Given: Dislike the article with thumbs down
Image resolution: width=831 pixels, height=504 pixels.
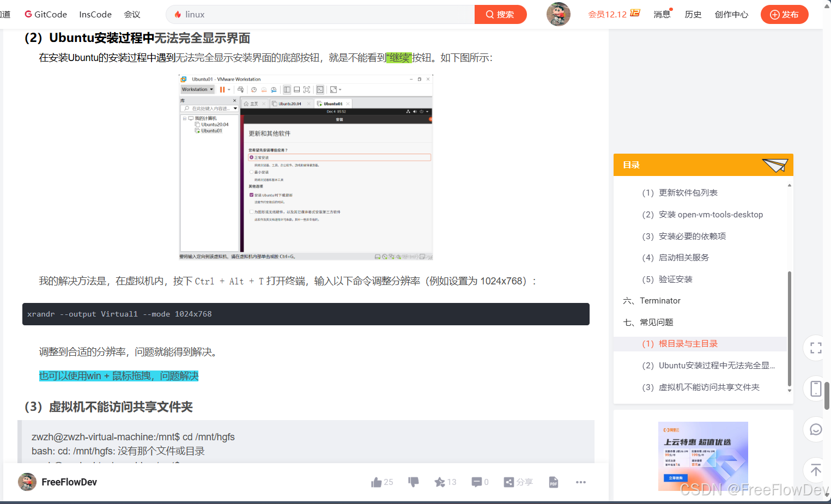Looking at the screenshot, I should (413, 482).
